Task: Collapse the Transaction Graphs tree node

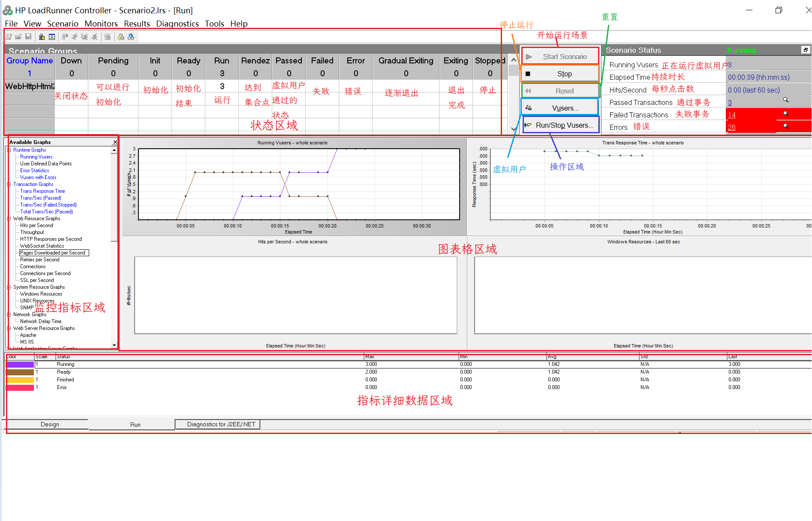Action: 9,184
